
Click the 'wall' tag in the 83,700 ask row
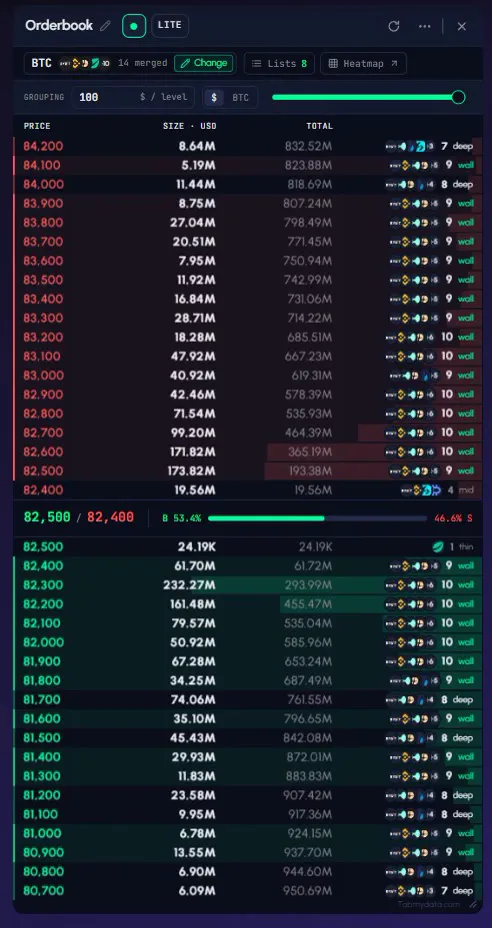pos(466,241)
